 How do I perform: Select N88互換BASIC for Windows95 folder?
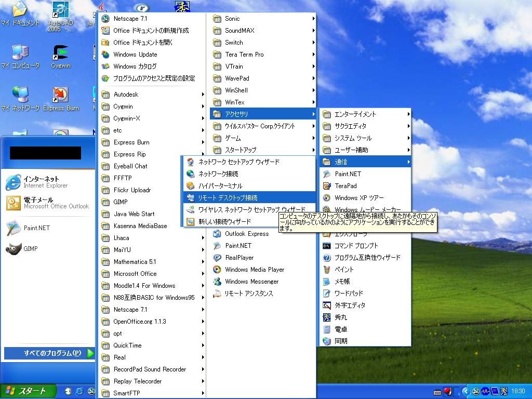point(153,298)
